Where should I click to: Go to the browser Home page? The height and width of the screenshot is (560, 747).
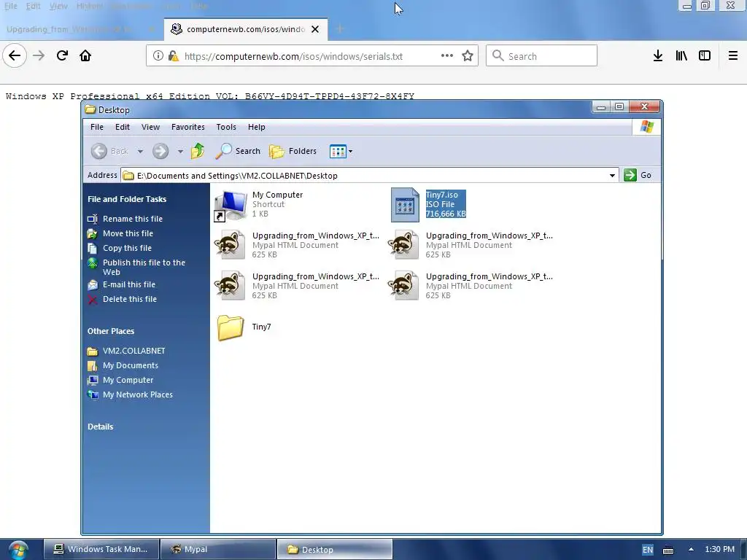tap(85, 55)
